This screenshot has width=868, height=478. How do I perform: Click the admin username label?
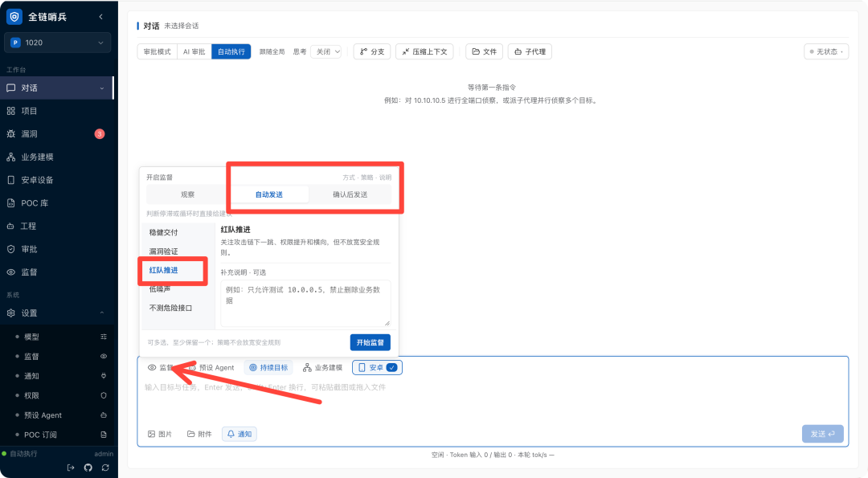[x=104, y=454]
